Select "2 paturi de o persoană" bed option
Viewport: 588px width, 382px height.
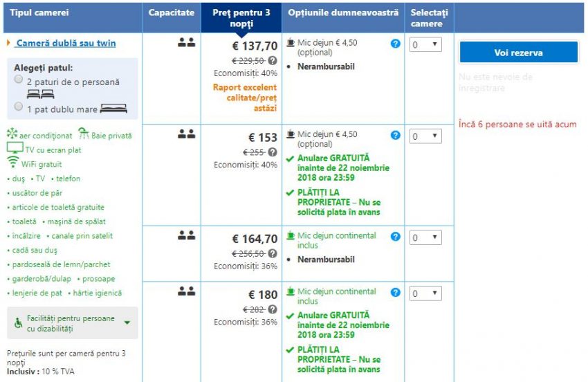(x=19, y=80)
